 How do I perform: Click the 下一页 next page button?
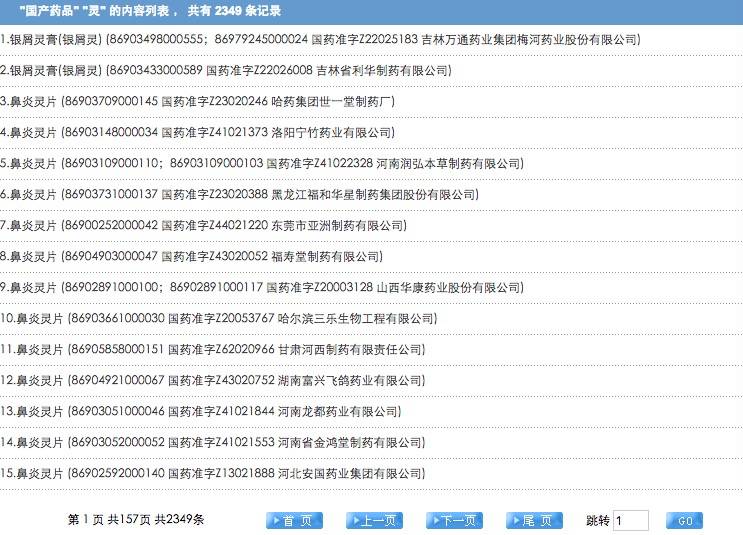(454, 520)
